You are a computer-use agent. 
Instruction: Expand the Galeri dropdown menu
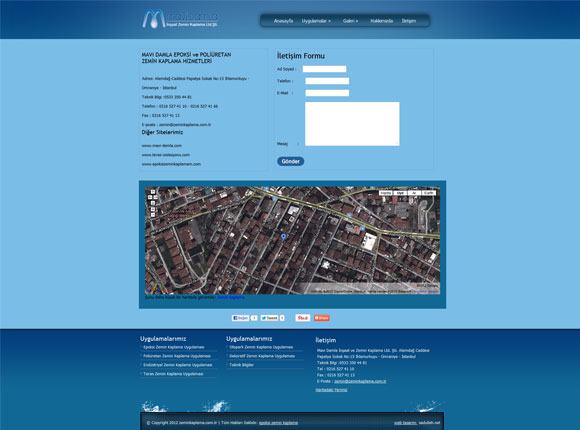tap(350, 21)
